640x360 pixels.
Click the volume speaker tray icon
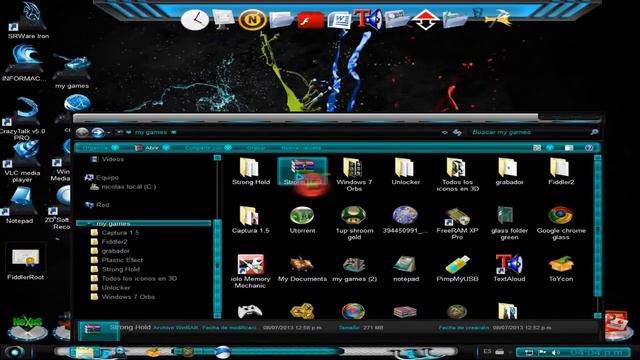click(x=556, y=352)
